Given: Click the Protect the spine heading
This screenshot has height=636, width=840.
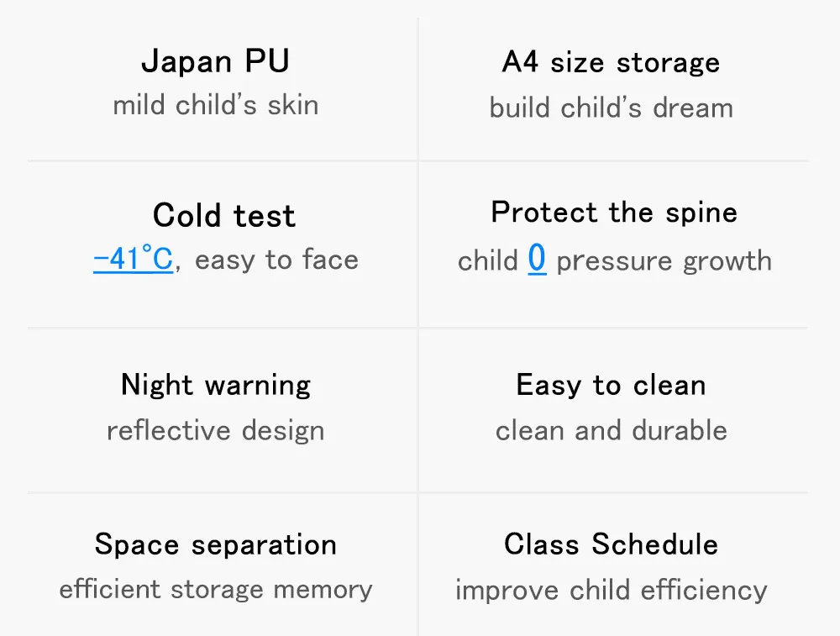Looking at the screenshot, I should (x=614, y=213).
